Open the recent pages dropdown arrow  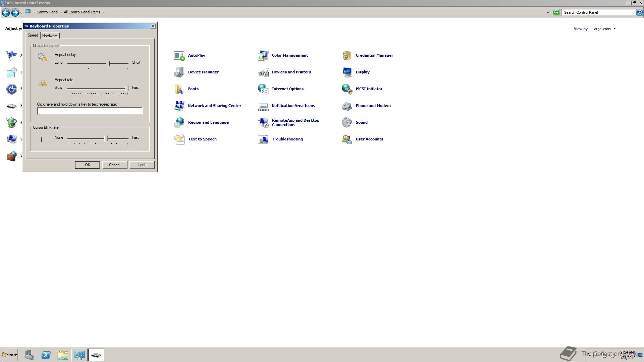(22, 13)
